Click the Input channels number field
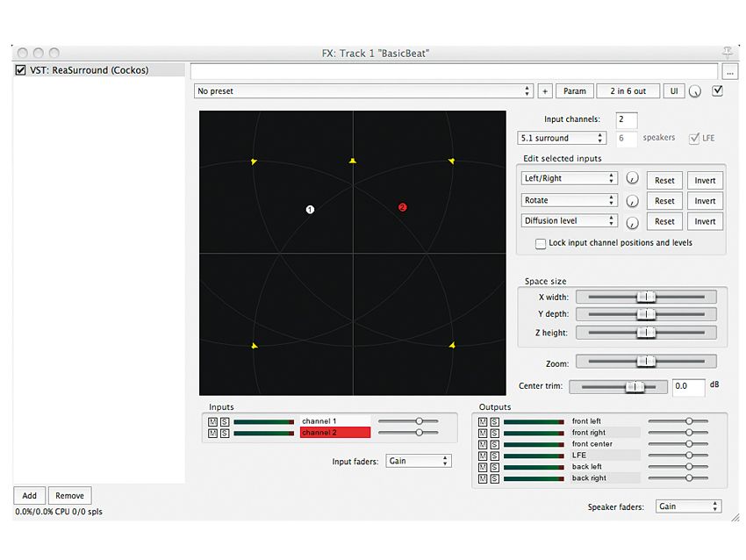Viewport: 746px width, 560px height. [x=626, y=120]
